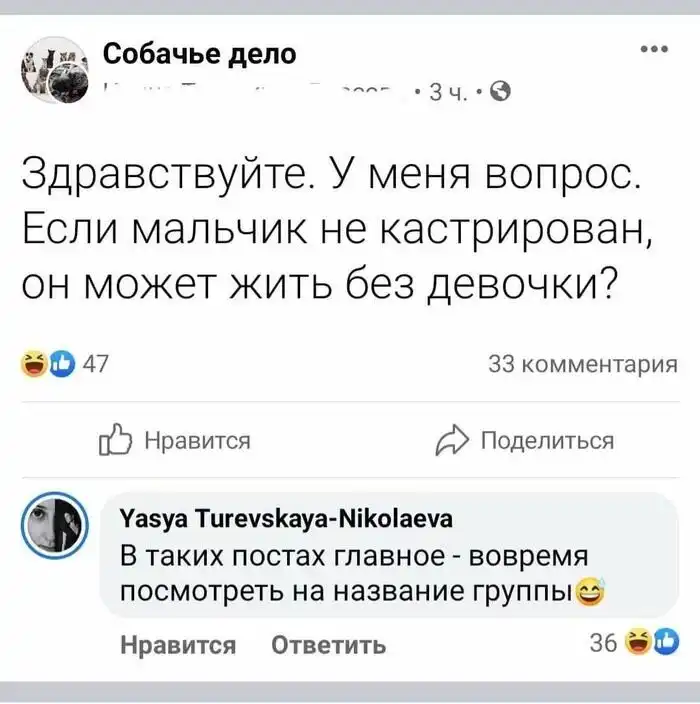This screenshot has height=704, width=700.
Task: Expand the 33 комментария comments link
Action: click(582, 364)
